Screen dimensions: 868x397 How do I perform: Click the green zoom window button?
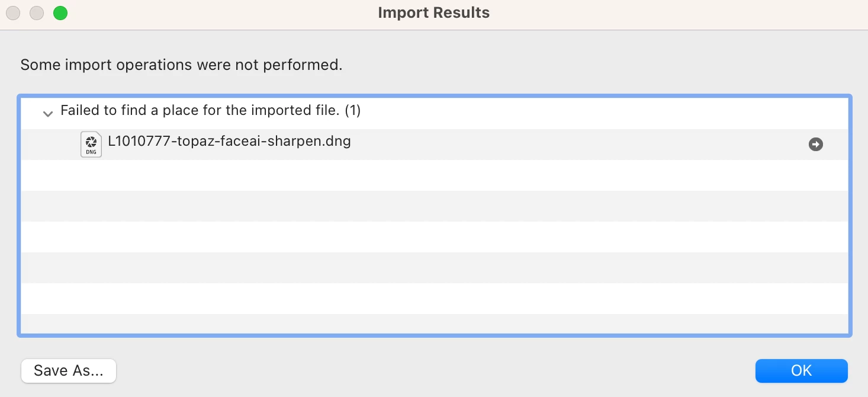[x=60, y=13]
